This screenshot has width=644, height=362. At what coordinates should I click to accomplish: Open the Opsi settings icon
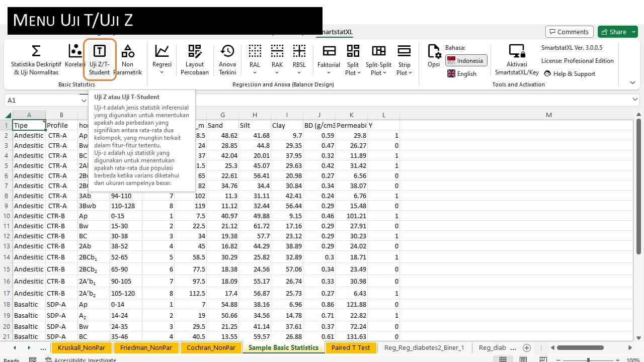click(434, 56)
